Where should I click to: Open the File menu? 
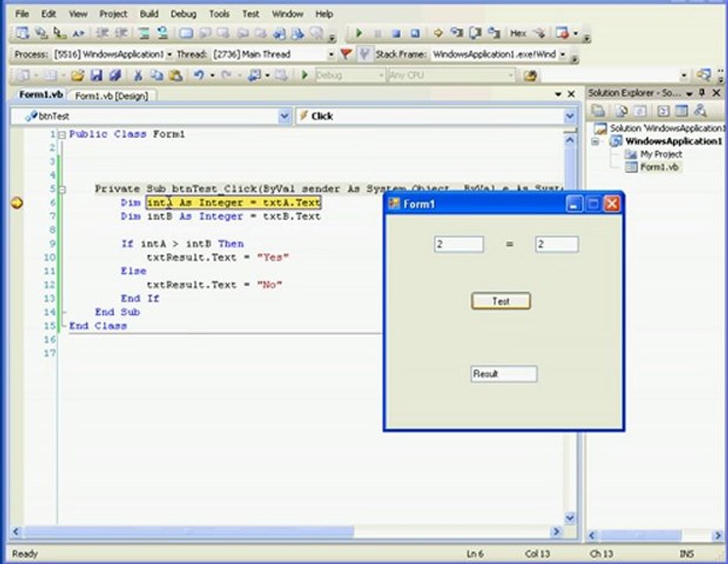coord(22,14)
